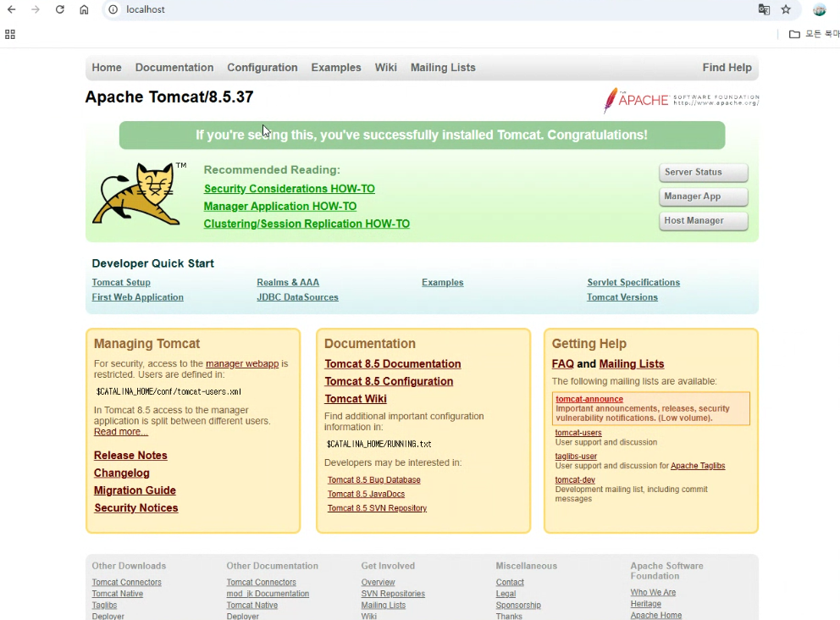The image size is (840, 620).
Task: Open Mailing Lists link in Getting Help
Action: coord(632,364)
